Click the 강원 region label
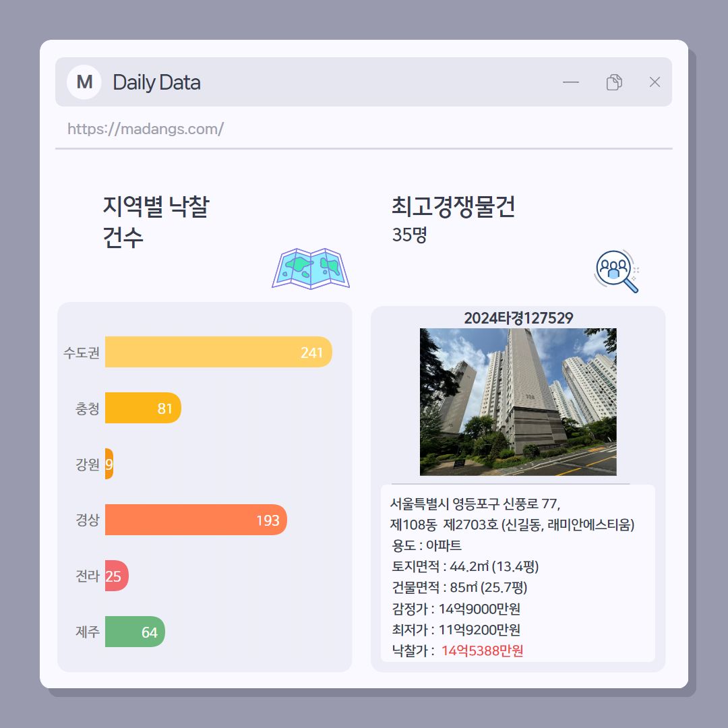 coord(87,464)
